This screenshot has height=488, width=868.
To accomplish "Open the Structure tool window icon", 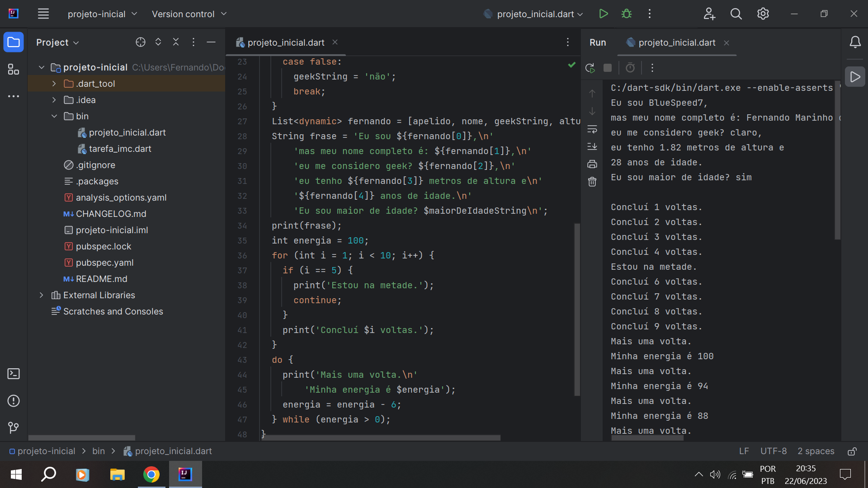I will click(x=14, y=69).
